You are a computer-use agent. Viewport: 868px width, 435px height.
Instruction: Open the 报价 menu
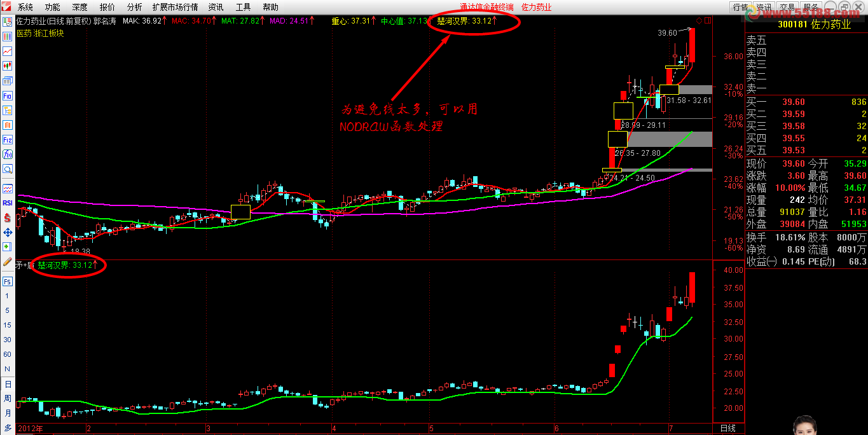pos(107,8)
